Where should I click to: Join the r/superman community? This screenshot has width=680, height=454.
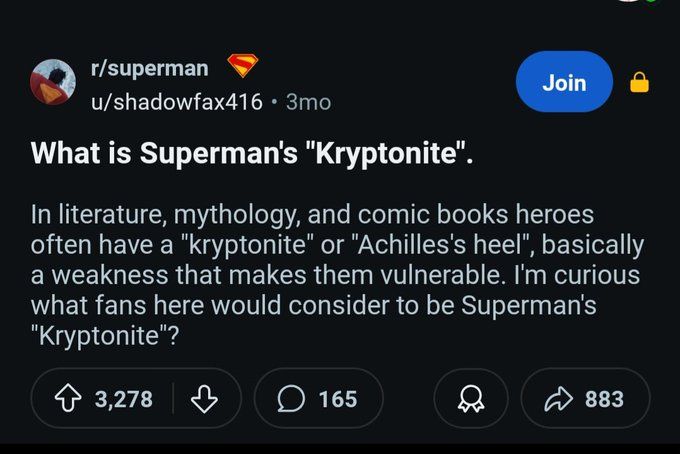point(564,82)
